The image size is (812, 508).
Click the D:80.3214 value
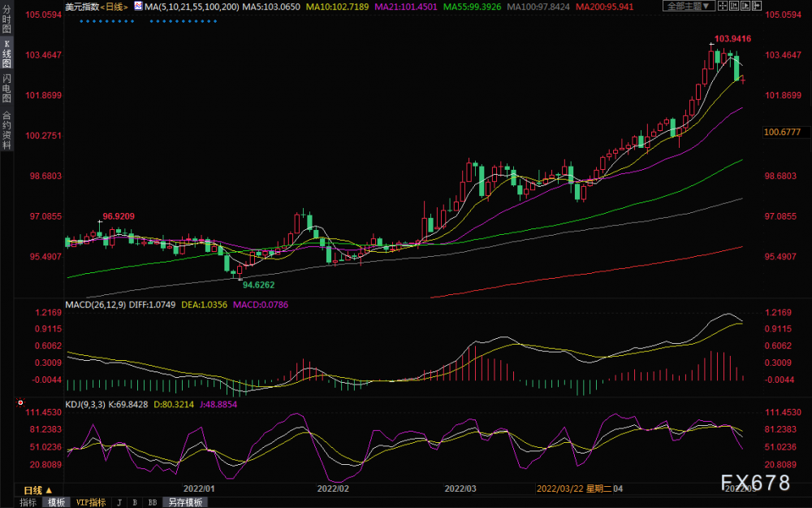pyautogui.click(x=174, y=404)
